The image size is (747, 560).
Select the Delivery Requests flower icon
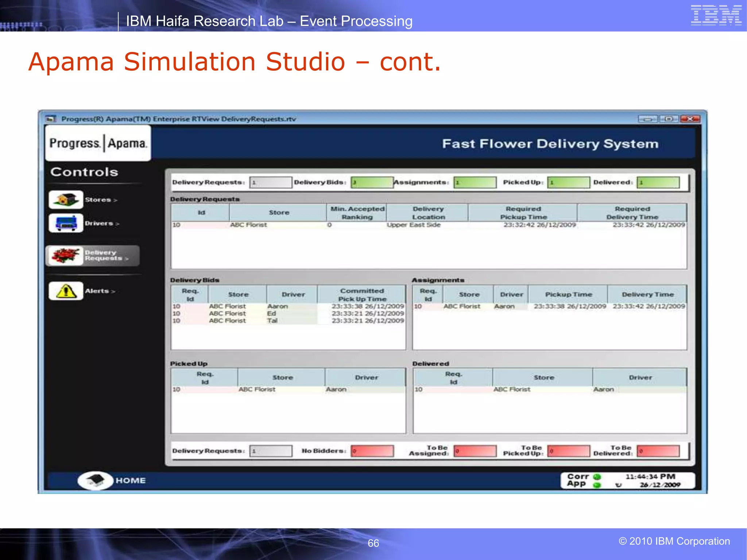65,255
